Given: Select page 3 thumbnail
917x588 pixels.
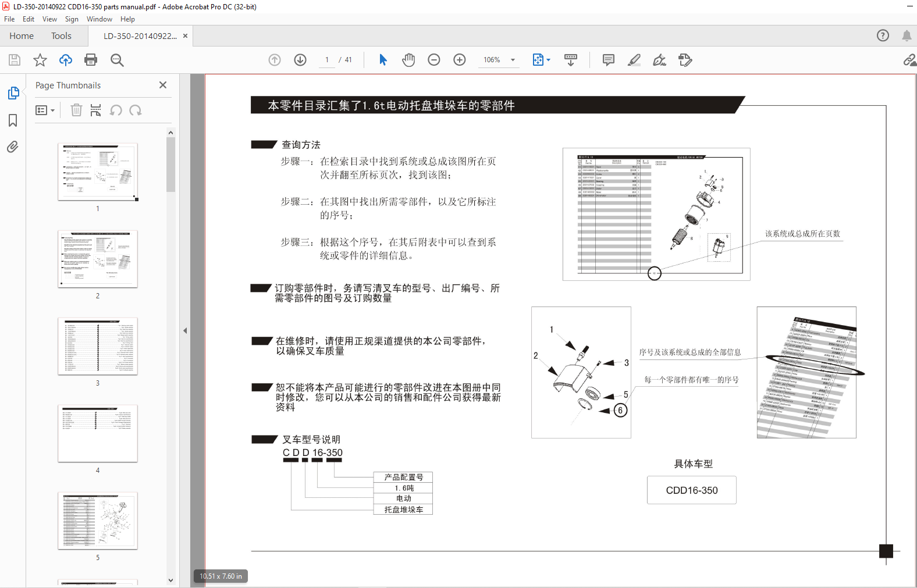Looking at the screenshot, I should pyautogui.click(x=98, y=346).
